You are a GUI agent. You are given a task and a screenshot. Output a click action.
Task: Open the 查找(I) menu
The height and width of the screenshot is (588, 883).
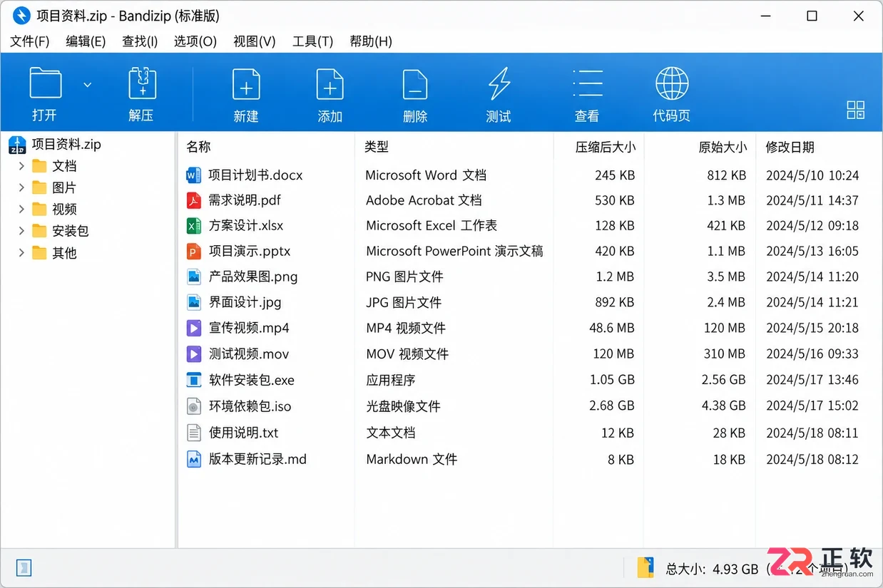tap(140, 41)
